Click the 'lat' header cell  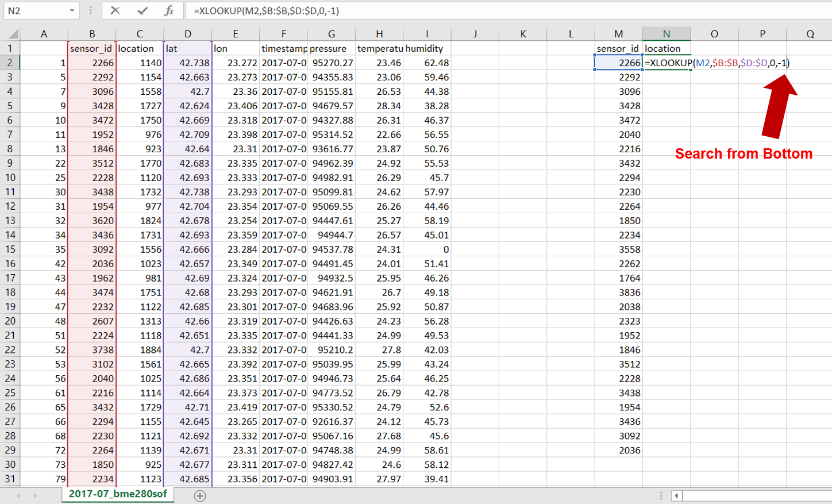(x=188, y=48)
